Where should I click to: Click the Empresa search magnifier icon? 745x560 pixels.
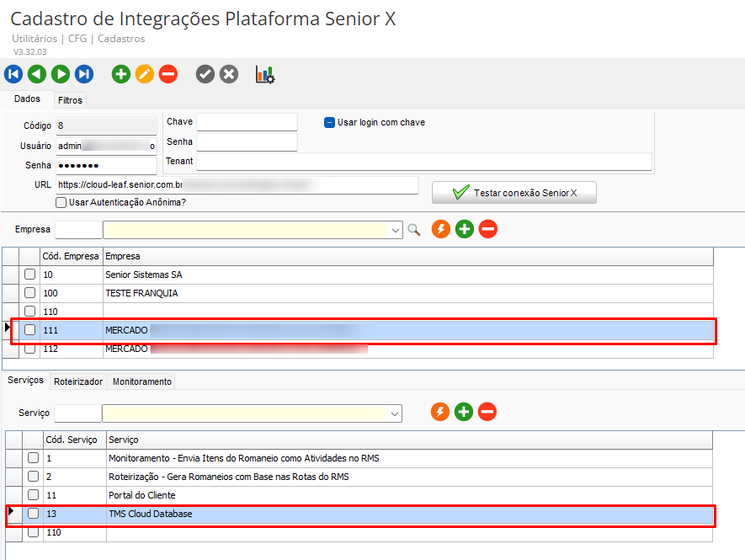413,229
